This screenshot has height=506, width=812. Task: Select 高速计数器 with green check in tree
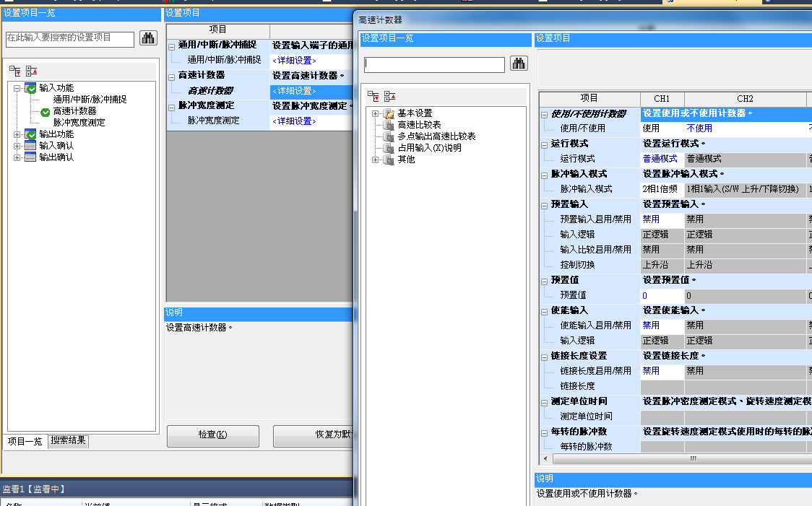74,111
